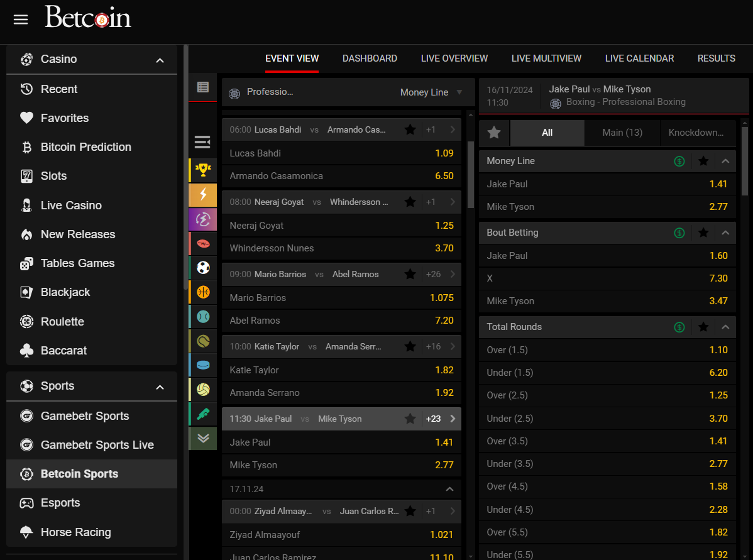
Task: Show the Knockdown markets tab
Action: coord(698,133)
